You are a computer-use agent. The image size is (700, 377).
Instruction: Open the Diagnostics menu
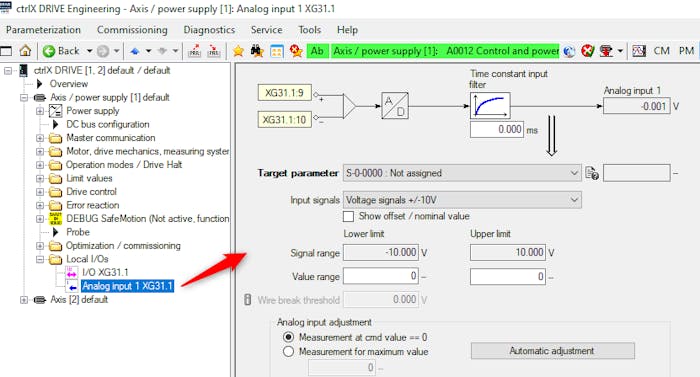[209, 30]
